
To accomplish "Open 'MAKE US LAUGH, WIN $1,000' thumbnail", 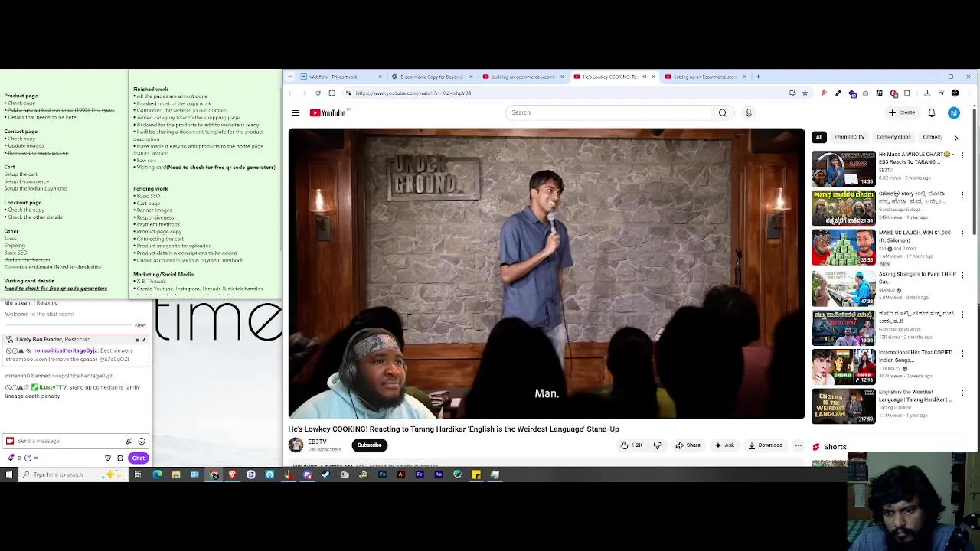I will coord(843,247).
